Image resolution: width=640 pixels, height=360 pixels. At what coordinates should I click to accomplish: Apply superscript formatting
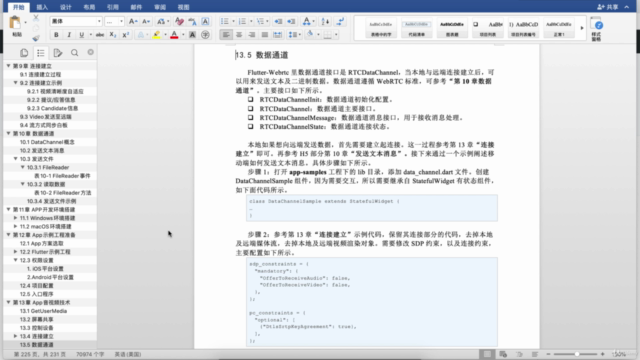click(x=126, y=35)
